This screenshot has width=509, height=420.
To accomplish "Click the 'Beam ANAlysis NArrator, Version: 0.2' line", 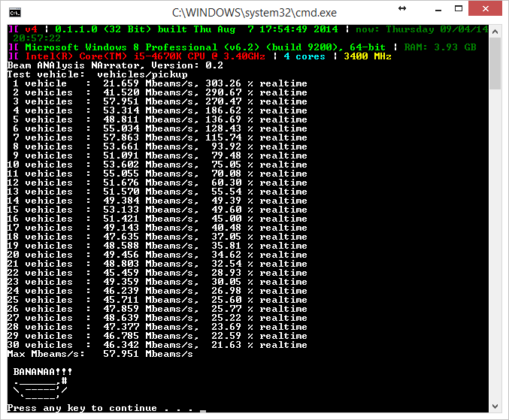I will [115, 65].
